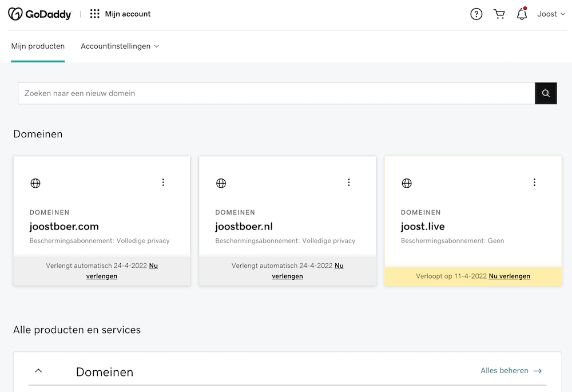Open three-dot menu for joostboer.com
The width and height of the screenshot is (572, 392).
(x=163, y=182)
